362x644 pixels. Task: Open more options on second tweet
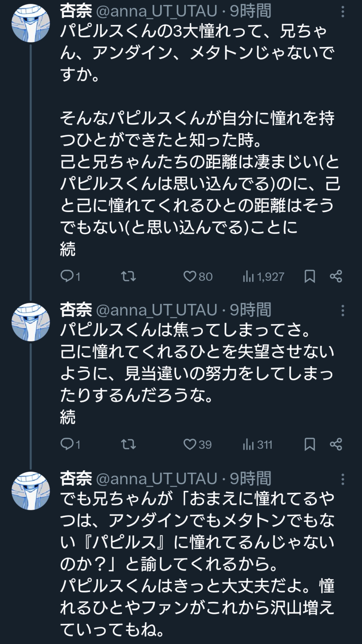(x=343, y=310)
